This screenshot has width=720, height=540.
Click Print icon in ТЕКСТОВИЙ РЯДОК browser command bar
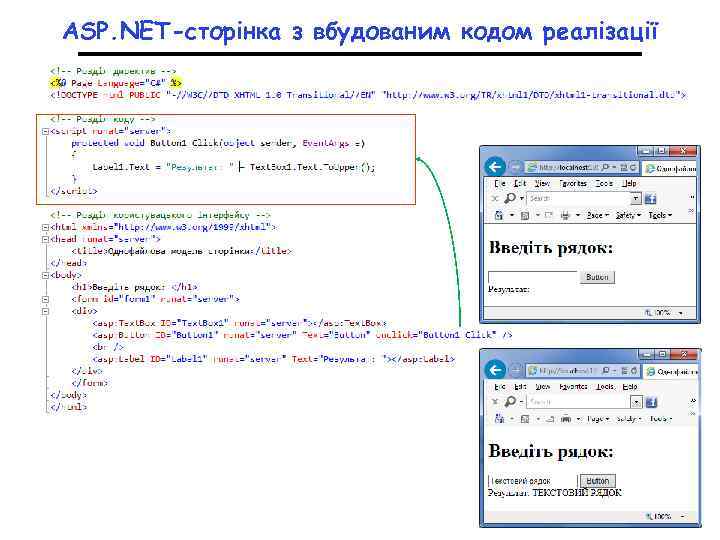click(x=566, y=418)
